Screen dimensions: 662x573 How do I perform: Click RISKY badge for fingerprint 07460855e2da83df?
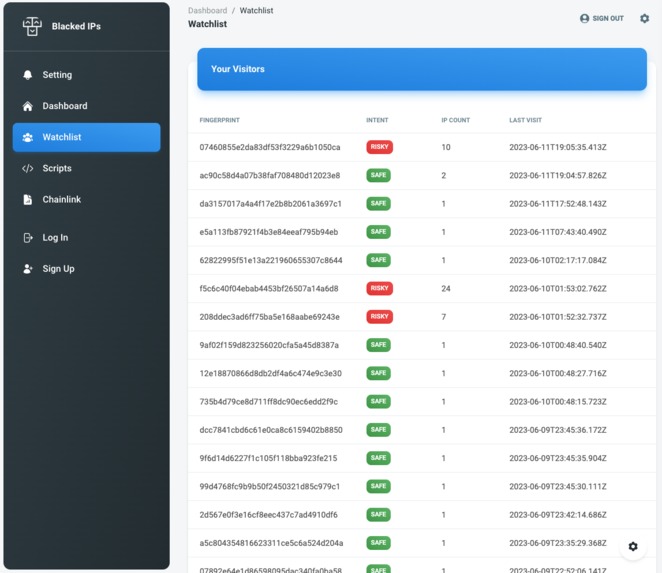[x=380, y=147]
